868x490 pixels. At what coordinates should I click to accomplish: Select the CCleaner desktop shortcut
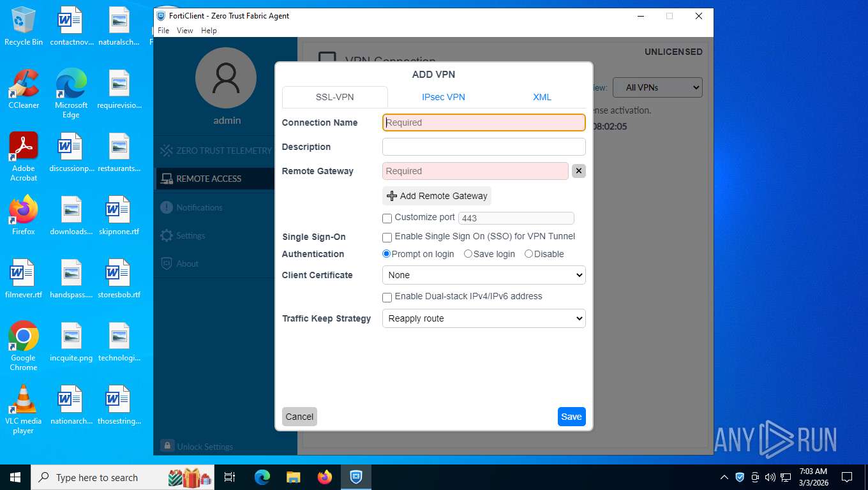[24, 89]
